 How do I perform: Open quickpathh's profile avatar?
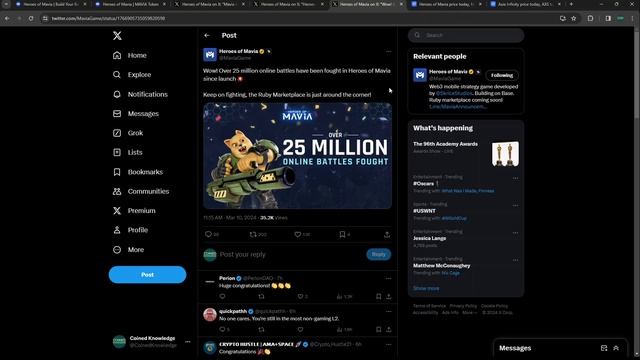click(210, 315)
